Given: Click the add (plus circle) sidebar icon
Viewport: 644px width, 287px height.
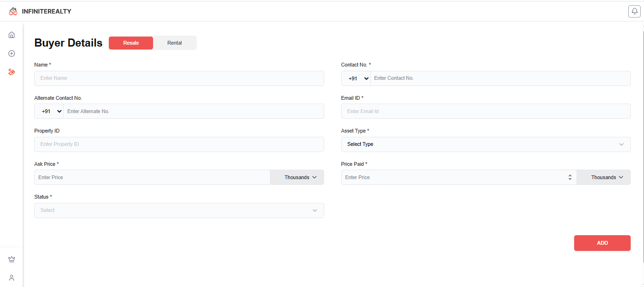Looking at the screenshot, I should 12,54.
